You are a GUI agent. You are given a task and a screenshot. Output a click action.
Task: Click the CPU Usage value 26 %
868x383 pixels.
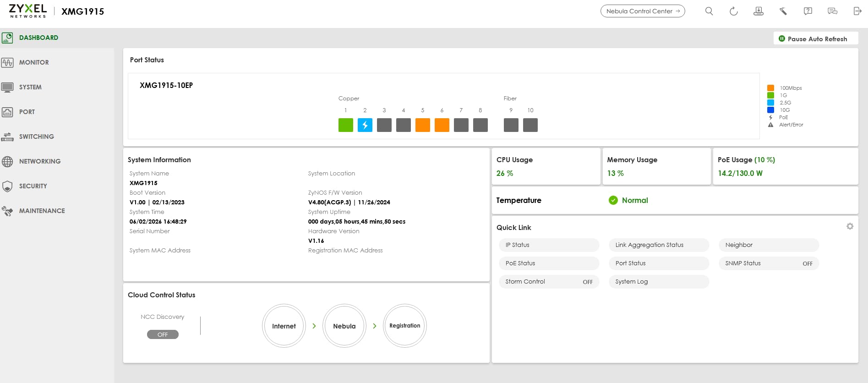[505, 173]
